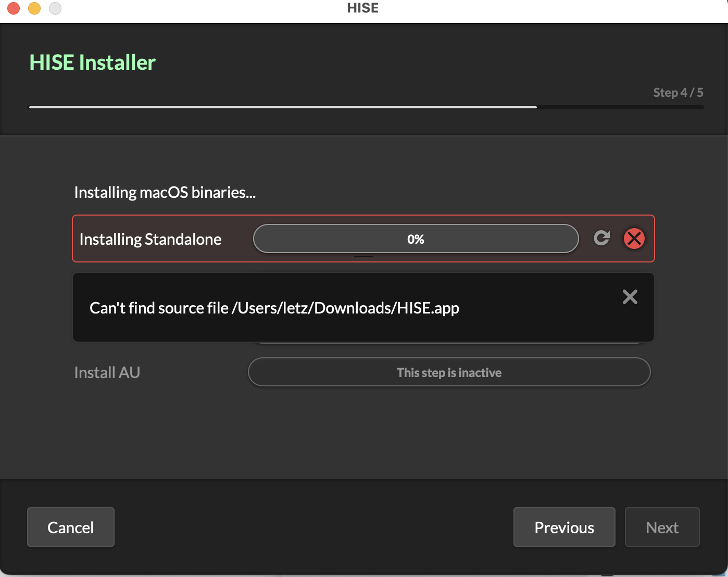Click the Cancel button

[x=71, y=527]
